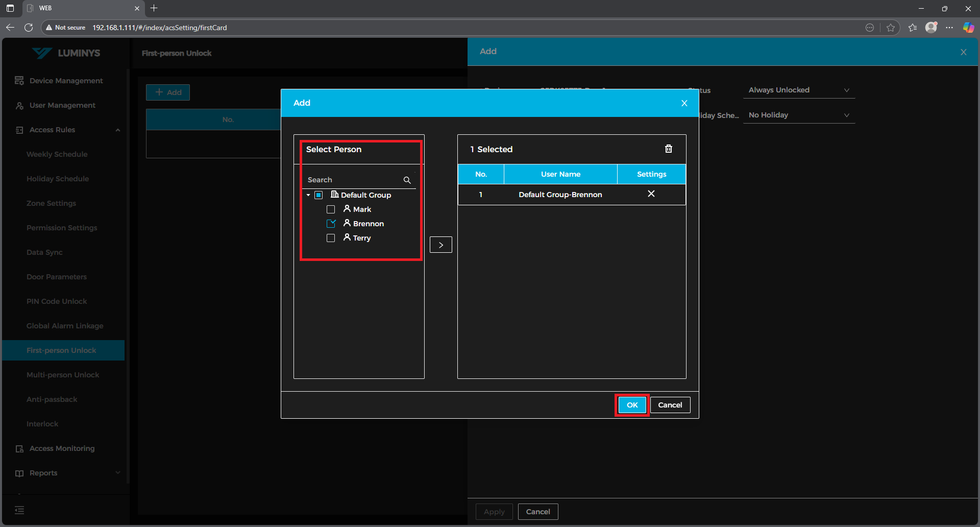Remove Default Group-Brennon using the X icon
The height and width of the screenshot is (527, 980).
point(651,194)
